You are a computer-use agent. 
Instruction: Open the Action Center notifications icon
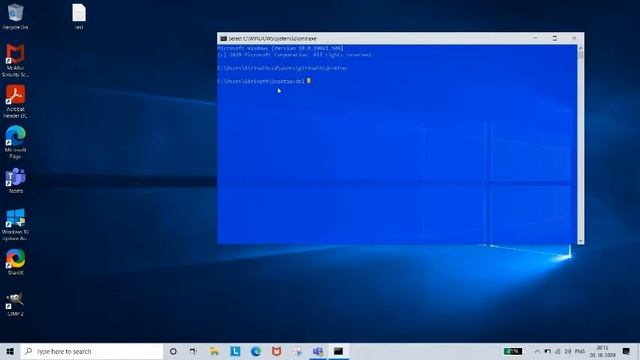click(627, 351)
